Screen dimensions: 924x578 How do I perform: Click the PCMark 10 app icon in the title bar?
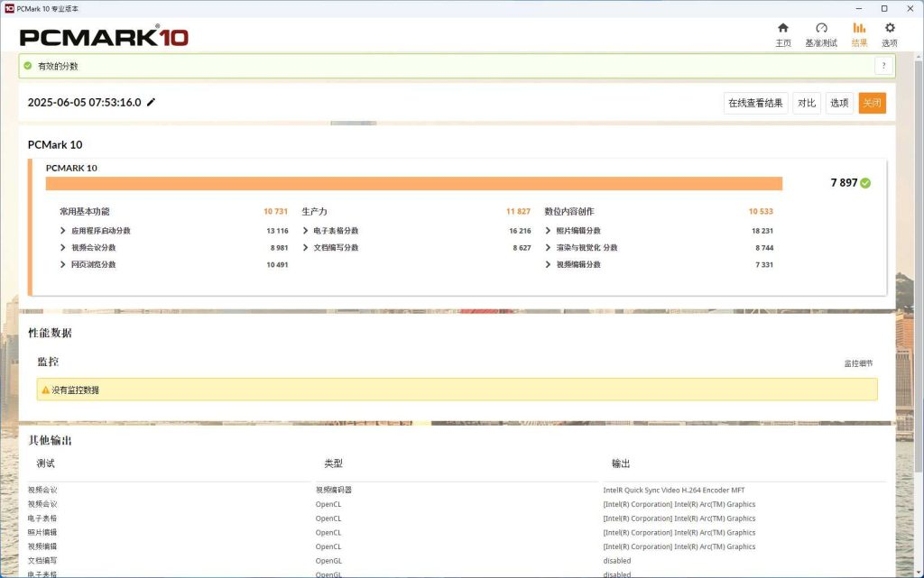coord(9,9)
